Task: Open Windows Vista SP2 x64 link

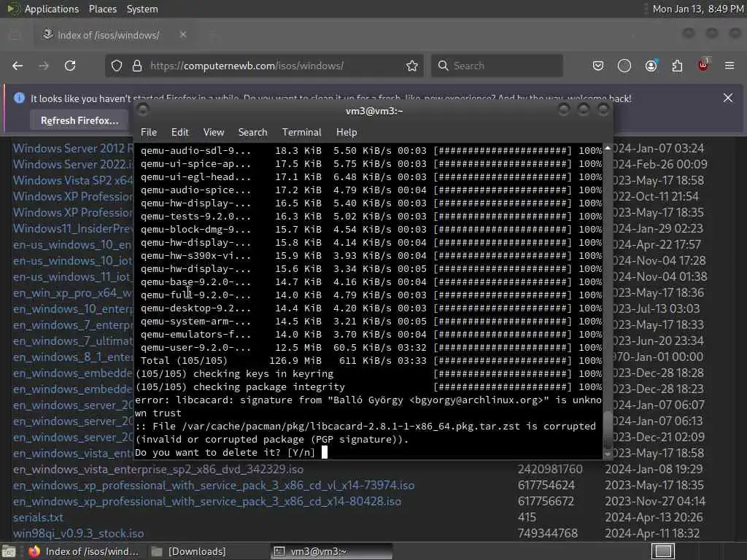Action: [74, 181]
